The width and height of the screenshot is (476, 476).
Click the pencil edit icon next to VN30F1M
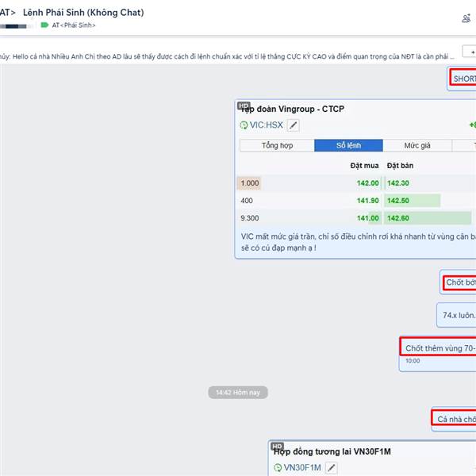[x=331, y=467]
